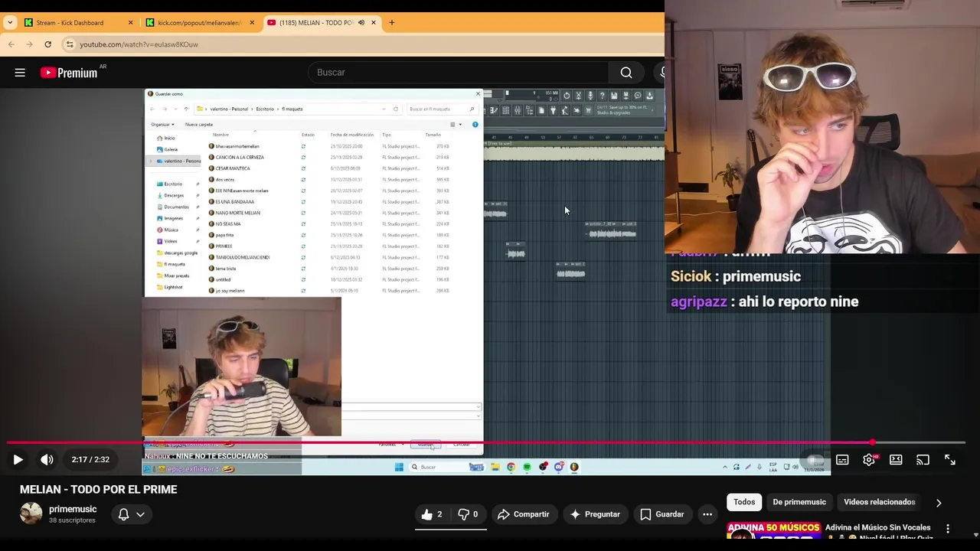Screen dimensions: 980x551
Task: Play the video with the play button
Action: pyautogui.click(x=18, y=460)
